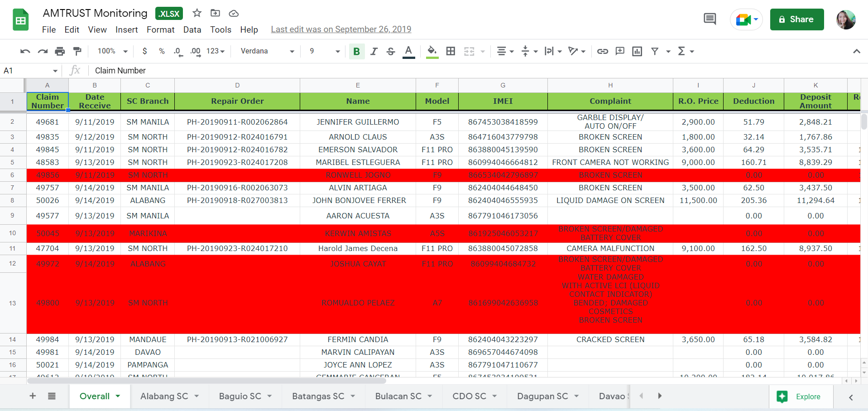Open the Format menu

coord(161,29)
